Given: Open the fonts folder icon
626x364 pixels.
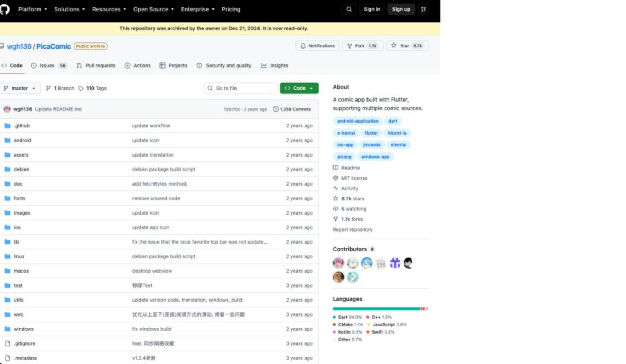Looking at the screenshot, I should (x=7, y=198).
